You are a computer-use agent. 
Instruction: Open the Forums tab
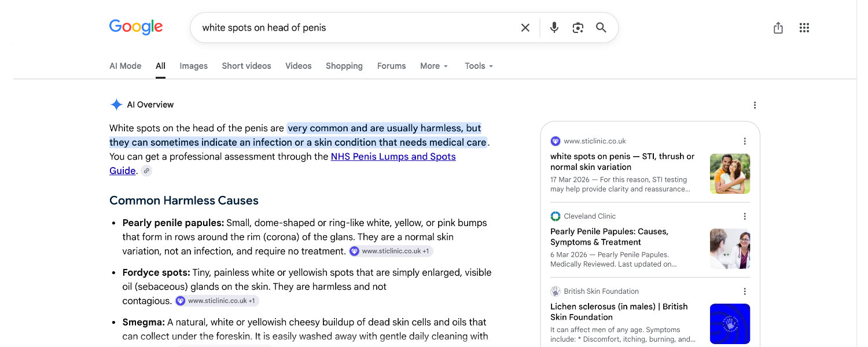392,66
